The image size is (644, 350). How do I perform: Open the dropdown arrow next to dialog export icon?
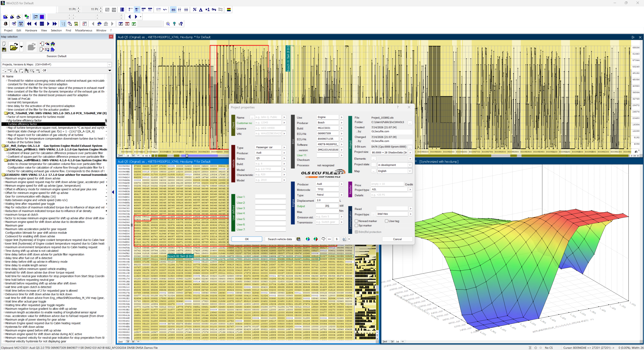(x=349, y=239)
